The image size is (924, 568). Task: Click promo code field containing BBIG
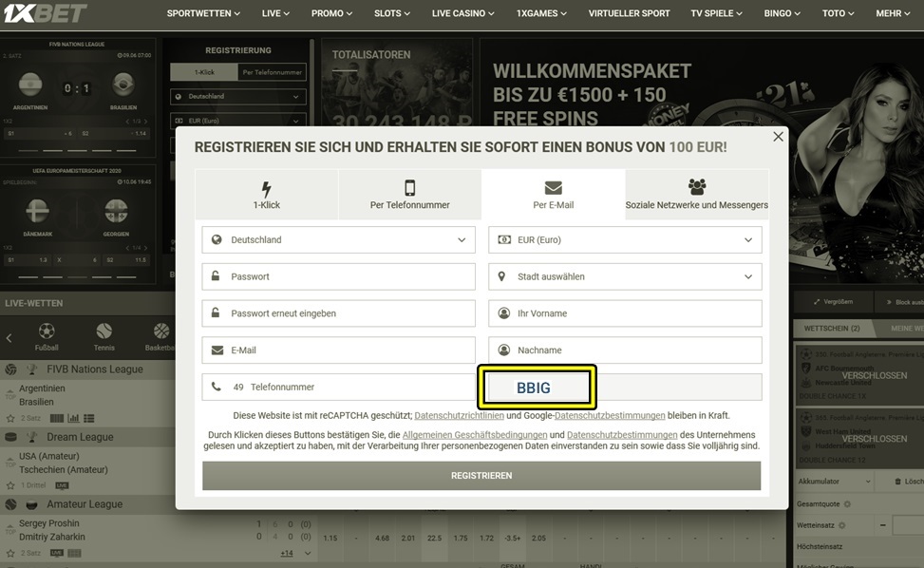click(625, 388)
